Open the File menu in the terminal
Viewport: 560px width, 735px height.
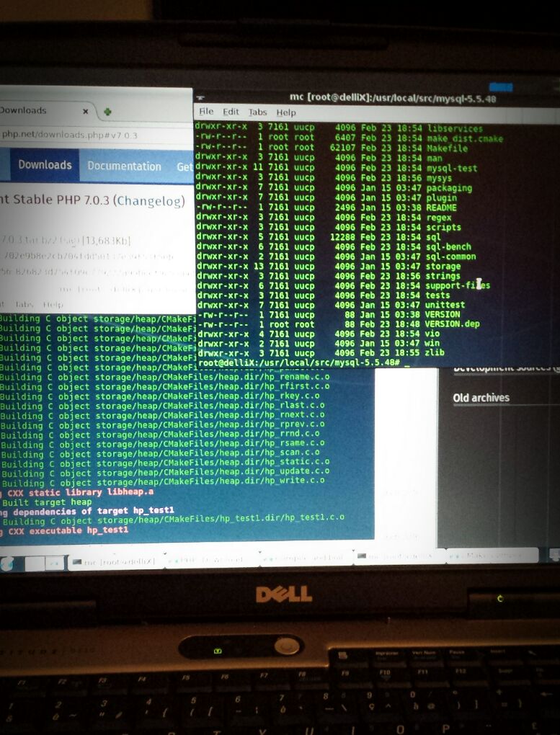click(206, 112)
